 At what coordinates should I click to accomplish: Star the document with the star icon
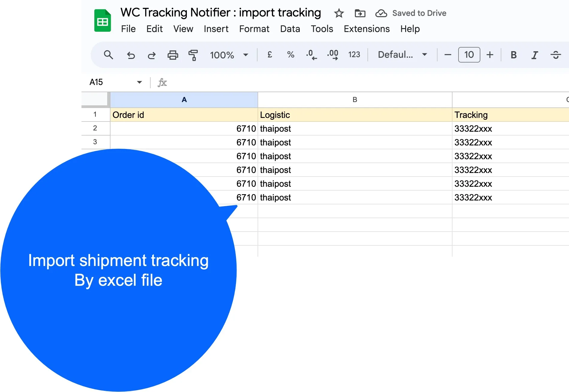pos(339,13)
